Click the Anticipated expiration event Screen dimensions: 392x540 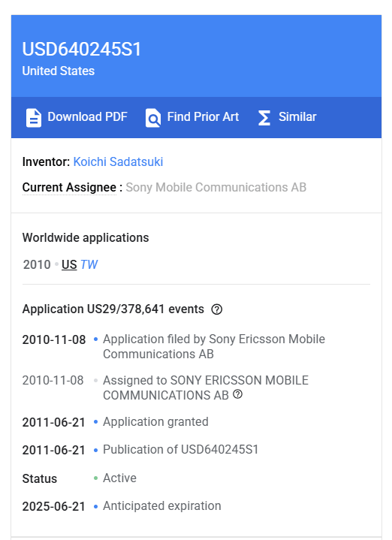coord(162,506)
